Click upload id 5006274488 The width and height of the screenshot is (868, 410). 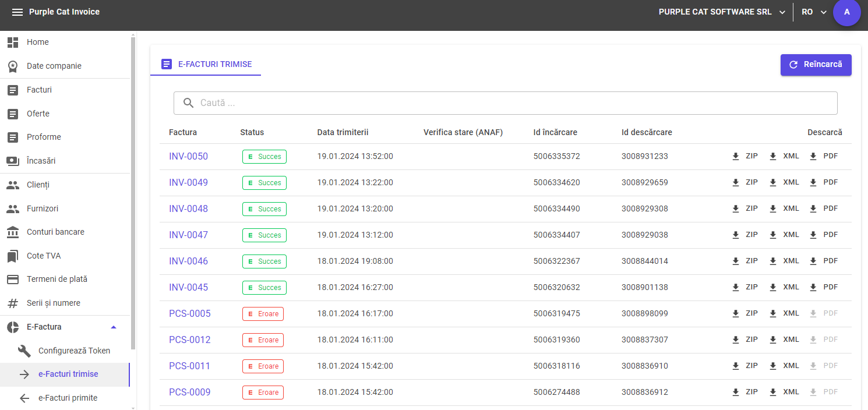556,393
